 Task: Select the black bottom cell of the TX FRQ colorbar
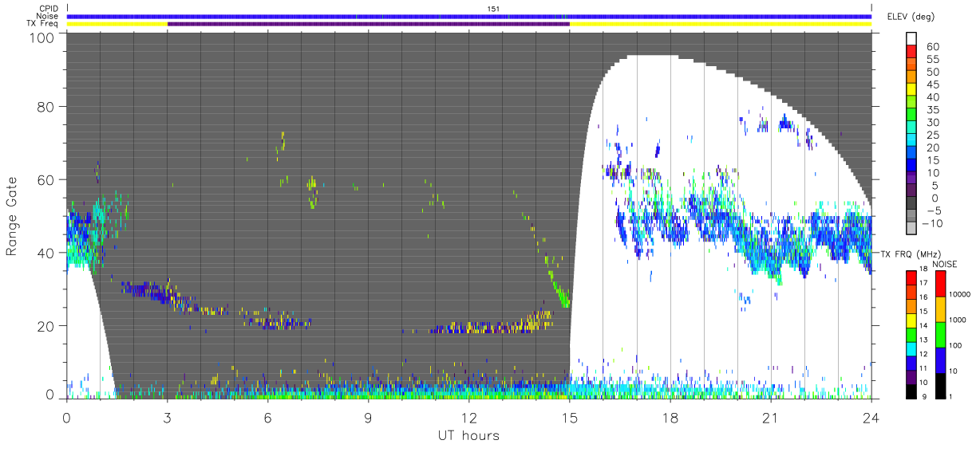click(x=911, y=391)
